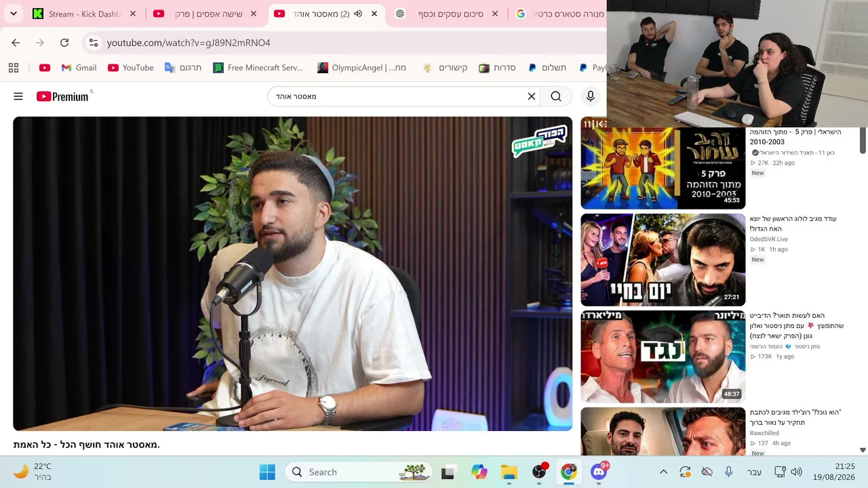The image size is (868, 488).
Task: Clear the YouTube search query
Action: click(x=532, y=96)
